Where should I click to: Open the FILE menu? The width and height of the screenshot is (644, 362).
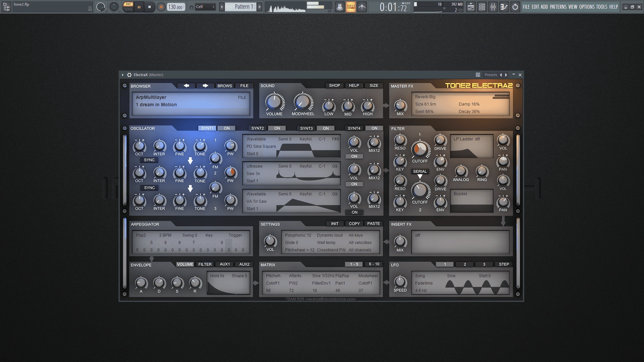[x=526, y=7]
